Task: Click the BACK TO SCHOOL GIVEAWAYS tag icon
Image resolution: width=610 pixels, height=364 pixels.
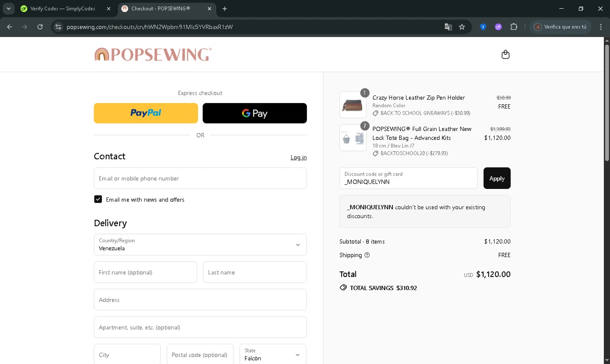Action: coord(376,113)
